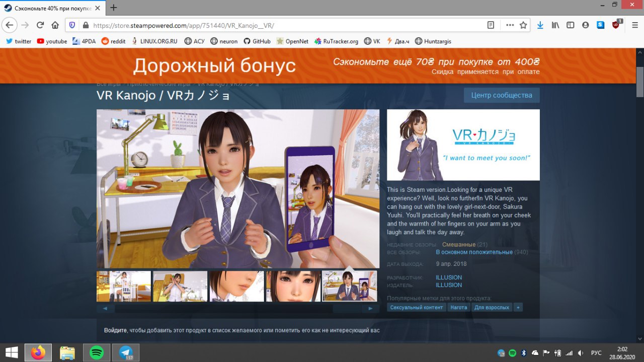This screenshot has height=362, width=644.
Task: Click the OneDrive cloud tray icon
Action: coord(535,353)
